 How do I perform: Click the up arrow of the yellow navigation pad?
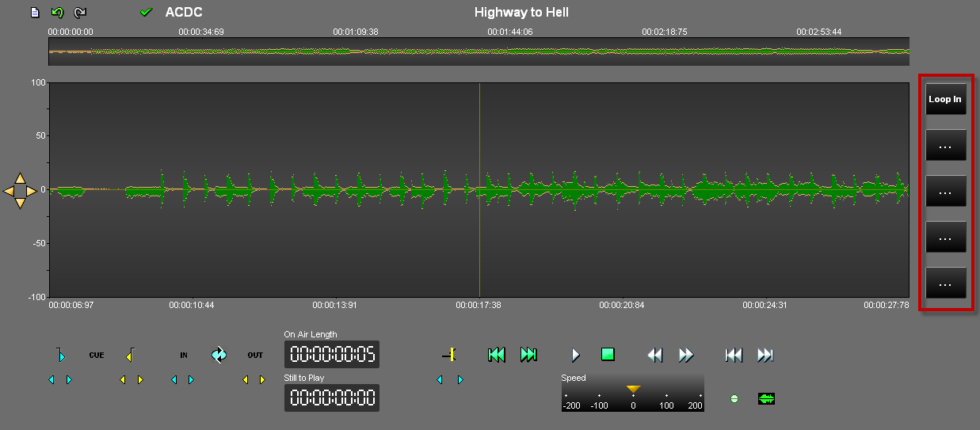tap(21, 179)
